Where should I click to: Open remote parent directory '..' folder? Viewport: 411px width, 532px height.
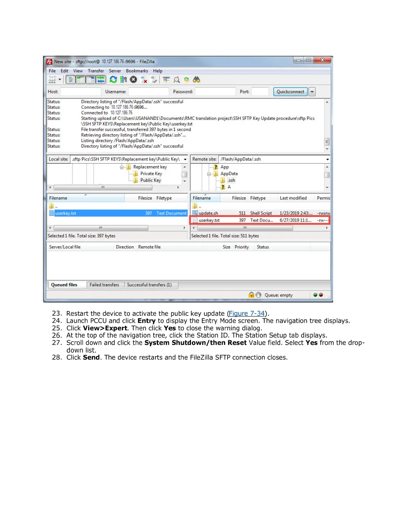pos(197,206)
